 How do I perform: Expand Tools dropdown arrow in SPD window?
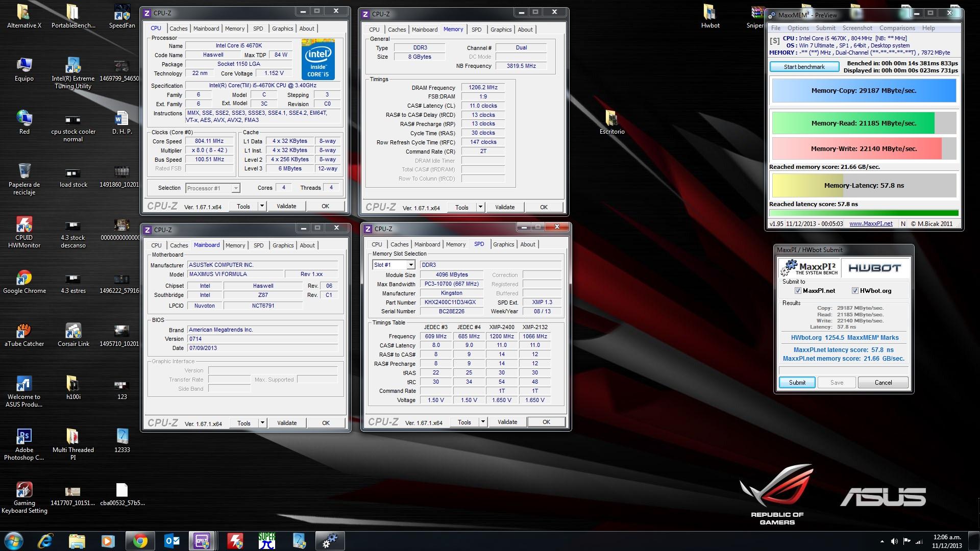[x=483, y=422]
